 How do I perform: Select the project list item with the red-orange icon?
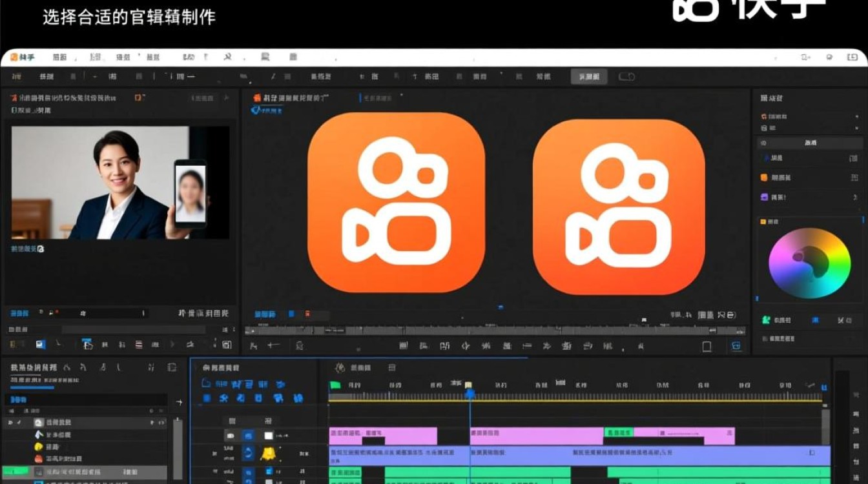coord(85,459)
